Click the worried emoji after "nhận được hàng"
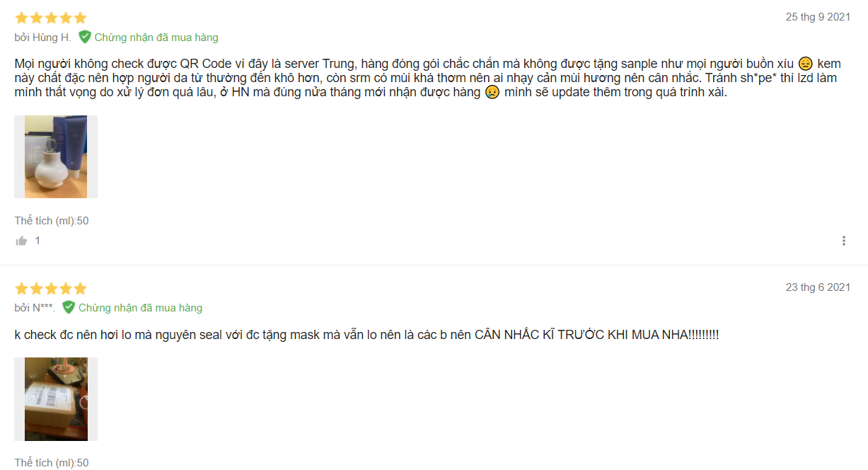 (492, 92)
